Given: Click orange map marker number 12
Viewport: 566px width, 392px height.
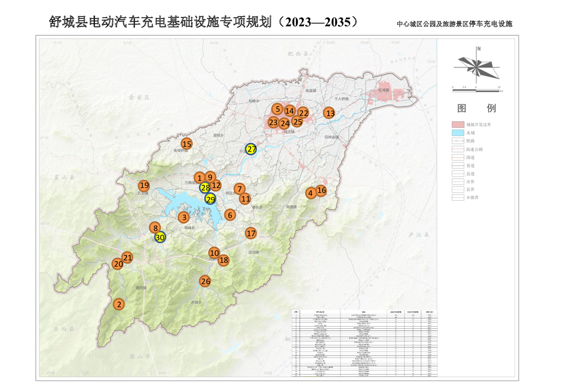Looking at the screenshot, I should 216,185.
